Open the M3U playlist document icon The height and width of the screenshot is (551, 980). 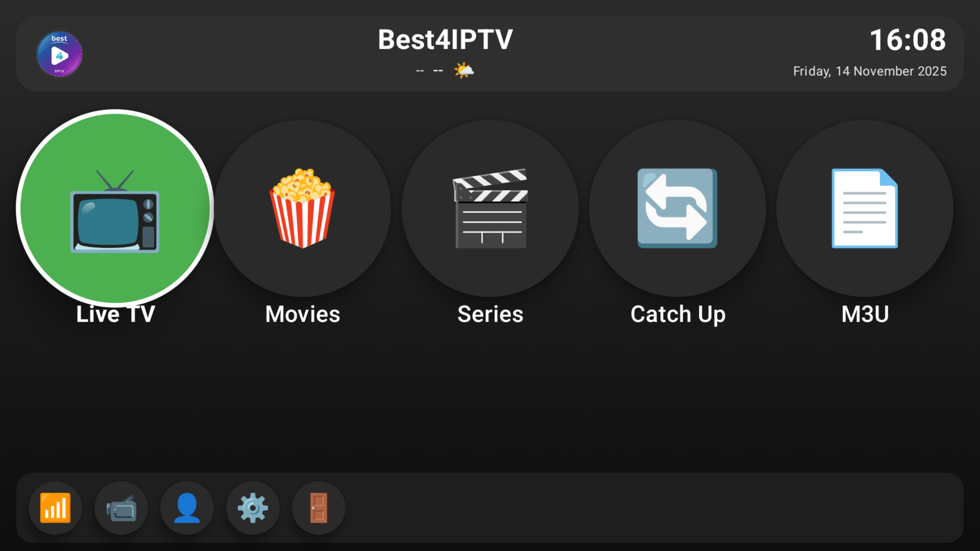point(865,208)
